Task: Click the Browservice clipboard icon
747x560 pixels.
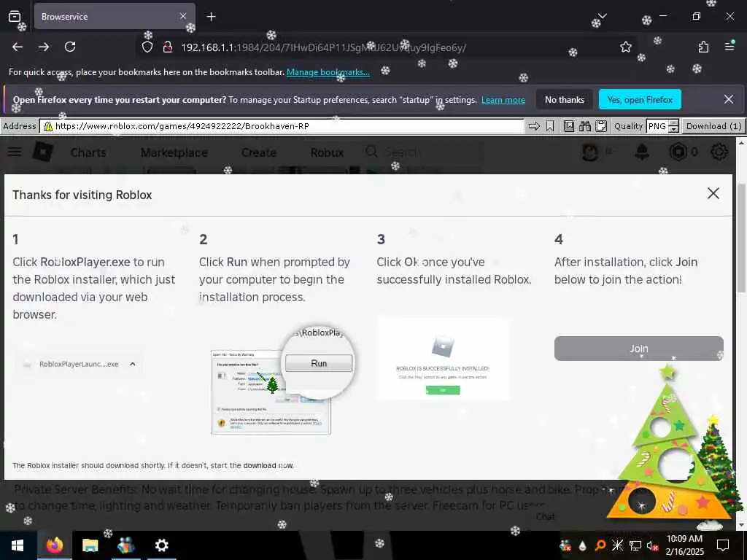Action: point(601,126)
